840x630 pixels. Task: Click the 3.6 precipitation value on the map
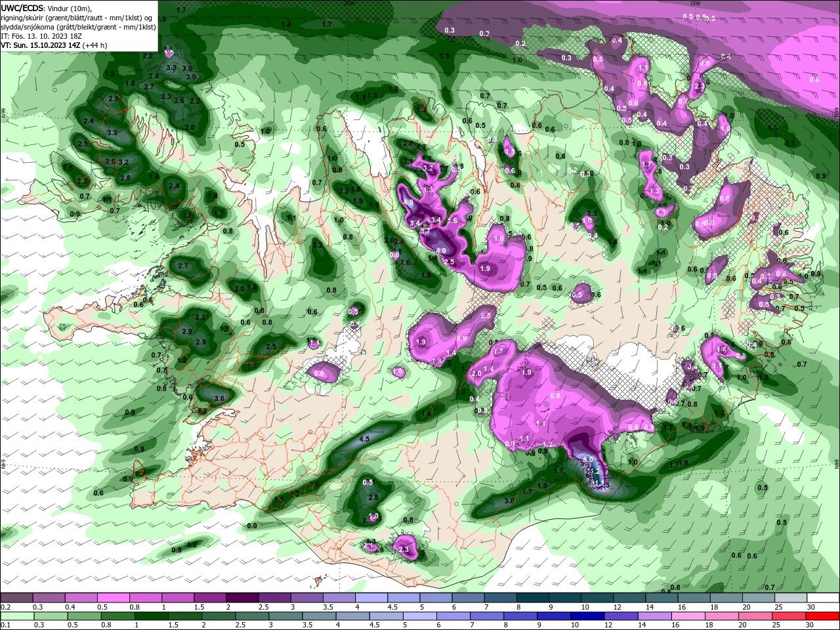point(219,398)
